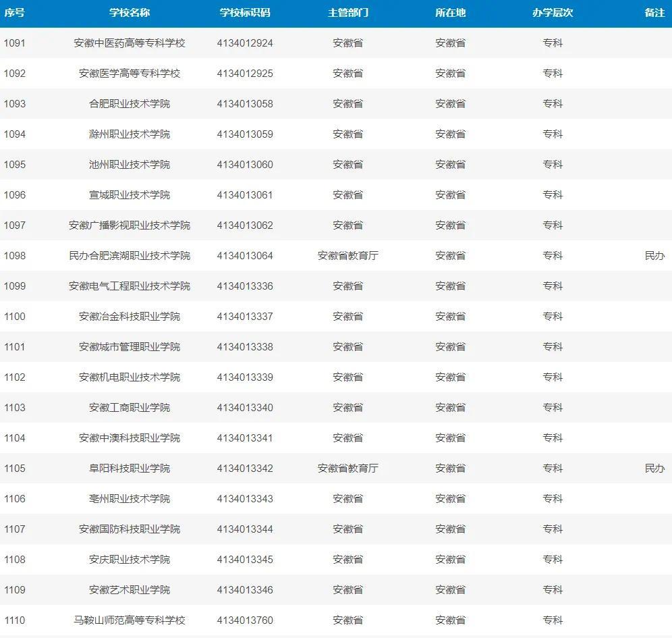Select school name 阜阳科技职业学院
Screen dimensions: 672x638
pyautogui.click(x=130, y=469)
